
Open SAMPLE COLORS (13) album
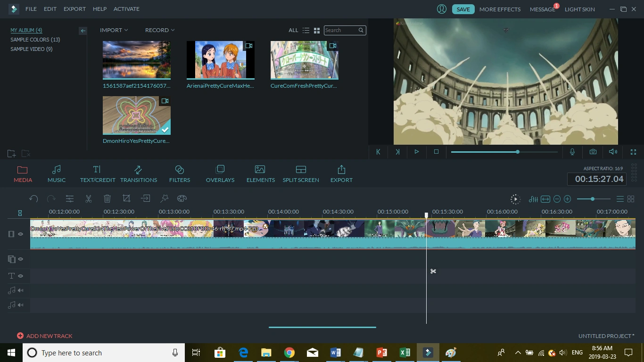(35, 40)
